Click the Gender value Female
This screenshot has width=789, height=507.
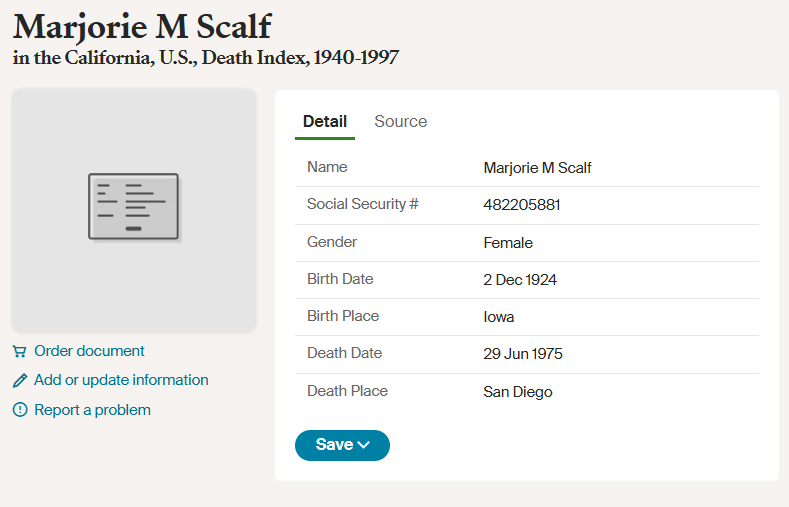(x=508, y=243)
